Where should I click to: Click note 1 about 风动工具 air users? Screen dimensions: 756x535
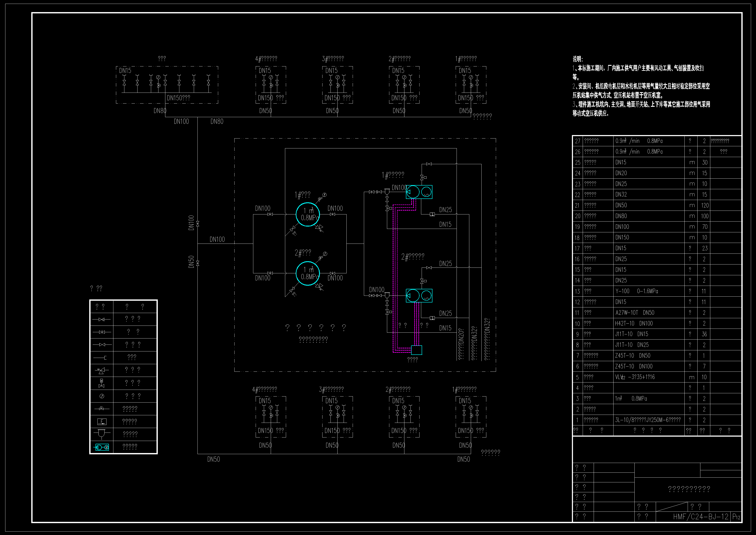click(x=638, y=72)
